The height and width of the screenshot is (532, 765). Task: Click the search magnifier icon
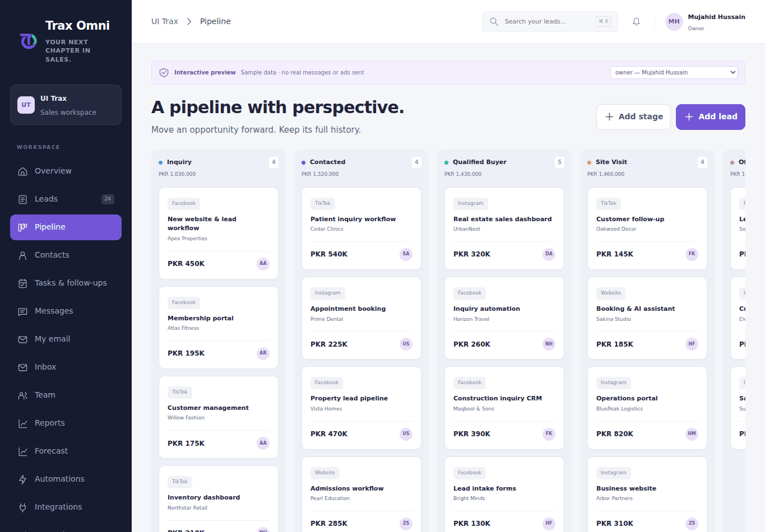tap(494, 21)
